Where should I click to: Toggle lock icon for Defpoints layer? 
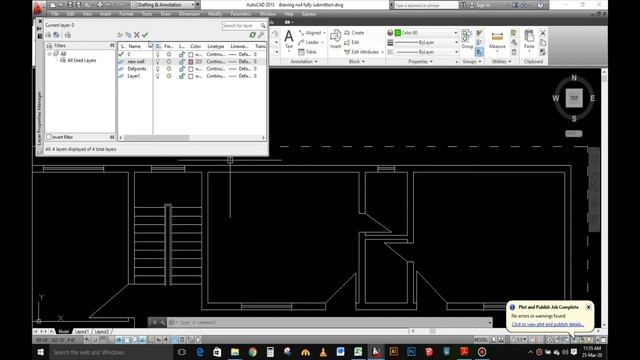click(182, 69)
